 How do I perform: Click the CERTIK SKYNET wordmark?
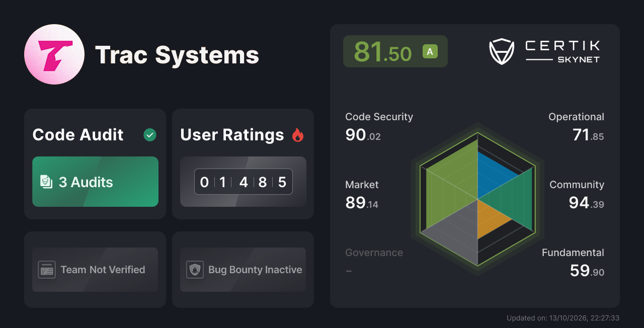(x=562, y=52)
